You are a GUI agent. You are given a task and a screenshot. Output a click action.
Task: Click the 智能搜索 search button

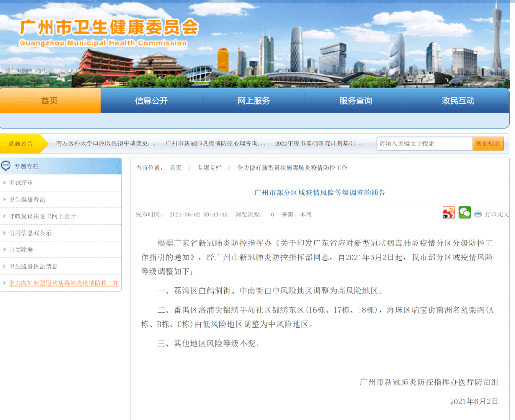488,143
